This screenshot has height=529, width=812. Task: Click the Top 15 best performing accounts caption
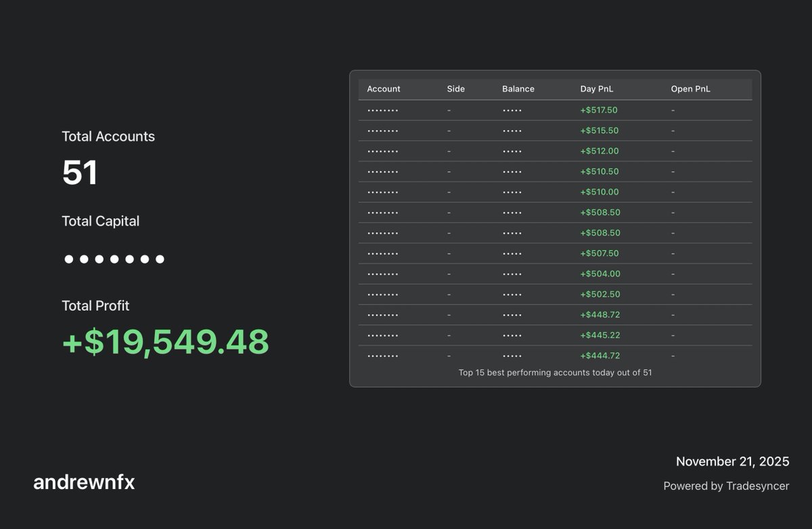click(x=555, y=372)
